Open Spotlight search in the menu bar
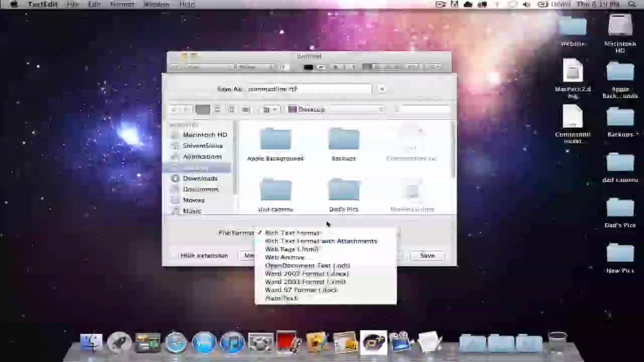The image size is (644, 362). click(632, 4)
